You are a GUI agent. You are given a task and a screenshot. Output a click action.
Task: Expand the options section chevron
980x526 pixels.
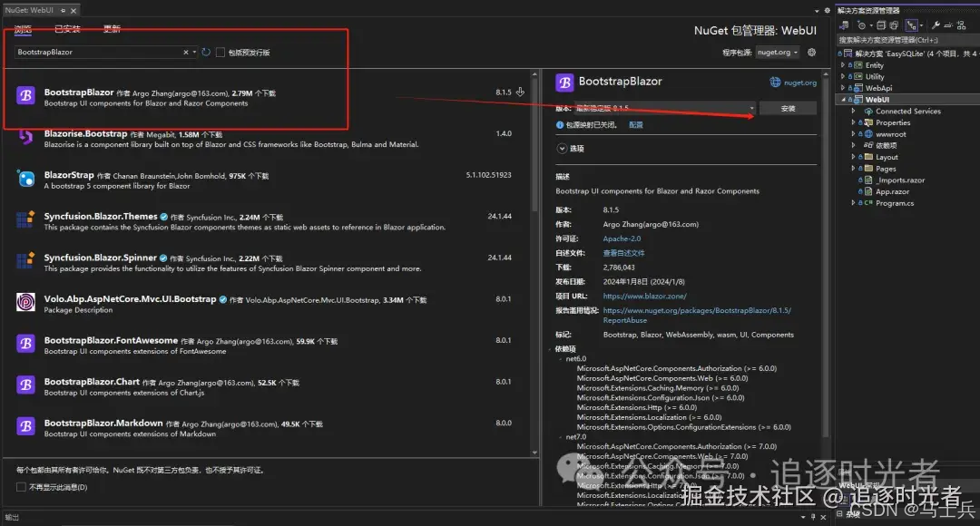pyautogui.click(x=562, y=149)
